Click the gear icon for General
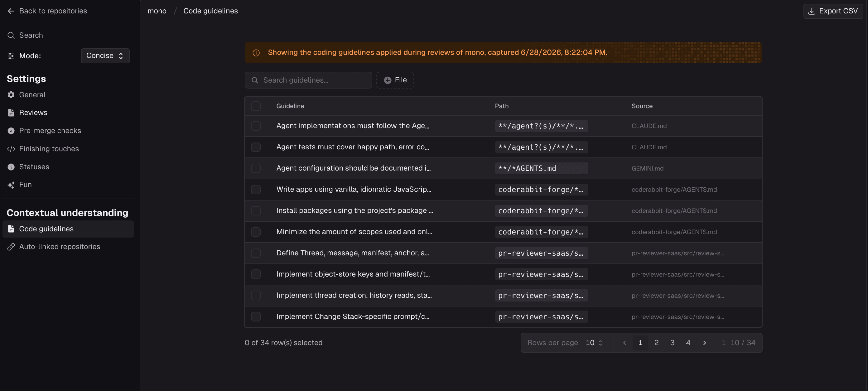This screenshot has width=868, height=391. tap(11, 95)
